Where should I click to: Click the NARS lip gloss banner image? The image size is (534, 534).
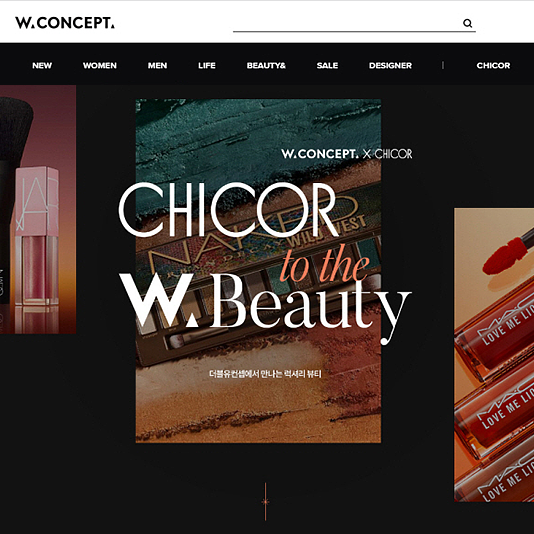coord(38,209)
